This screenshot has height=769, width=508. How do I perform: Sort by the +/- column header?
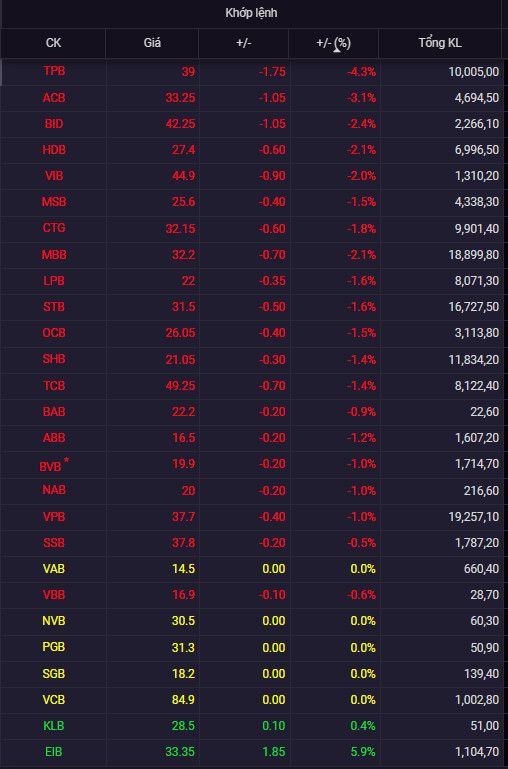pos(243,43)
